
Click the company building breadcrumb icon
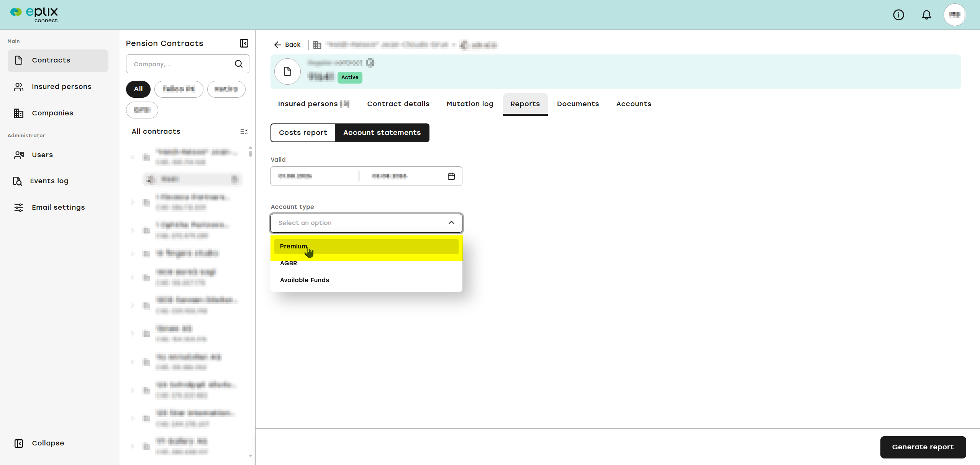point(317,45)
